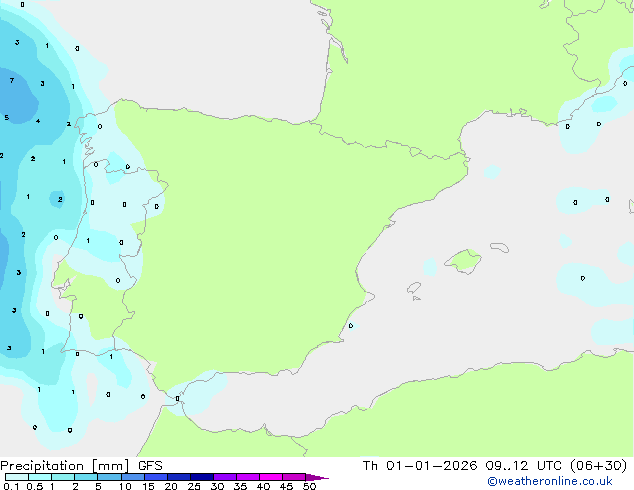Click Menorca island outline on the map
Screen dimensions: 634x490
point(500,247)
